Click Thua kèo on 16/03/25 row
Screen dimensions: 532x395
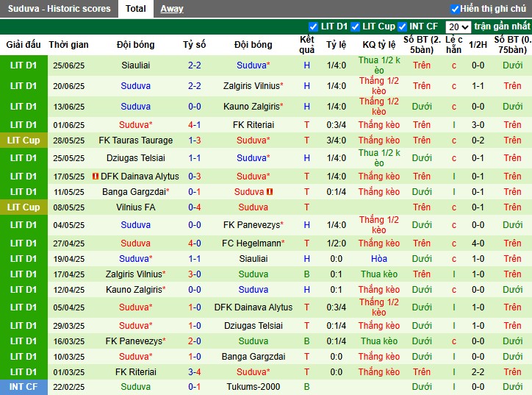pyautogui.click(x=379, y=341)
